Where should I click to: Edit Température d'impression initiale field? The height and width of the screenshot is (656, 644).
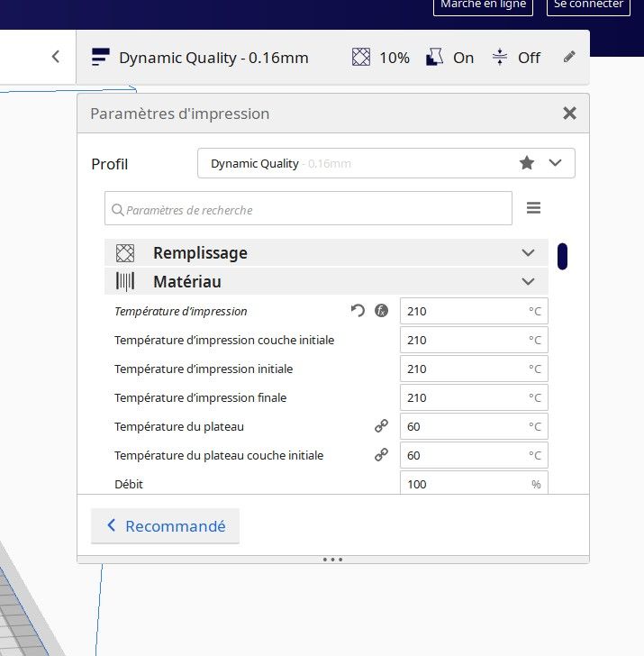(x=474, y=369)
